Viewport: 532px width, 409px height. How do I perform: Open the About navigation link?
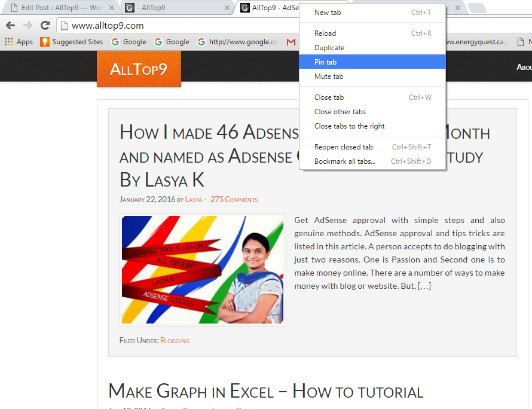(x=524, y=67)
